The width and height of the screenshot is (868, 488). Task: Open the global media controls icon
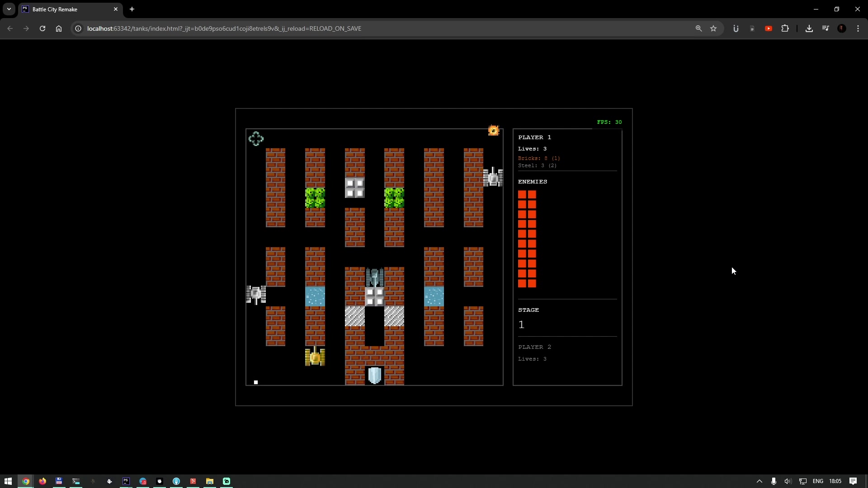[x=825, y=28]
